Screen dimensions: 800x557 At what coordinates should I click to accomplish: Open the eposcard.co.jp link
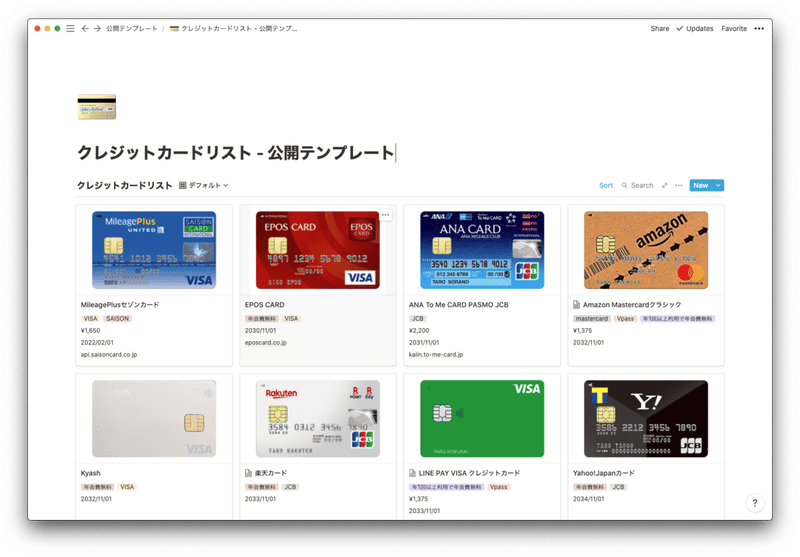265,343
